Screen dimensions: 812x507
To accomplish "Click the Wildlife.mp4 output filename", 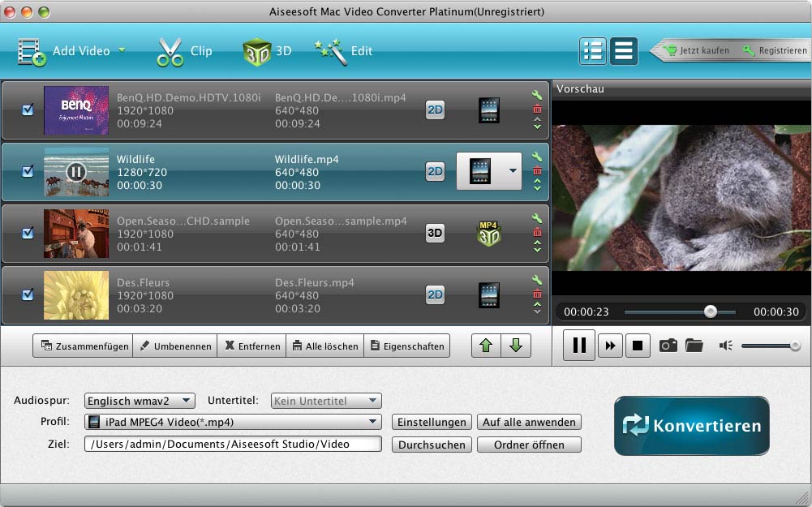I will click(x=307, y=160).
